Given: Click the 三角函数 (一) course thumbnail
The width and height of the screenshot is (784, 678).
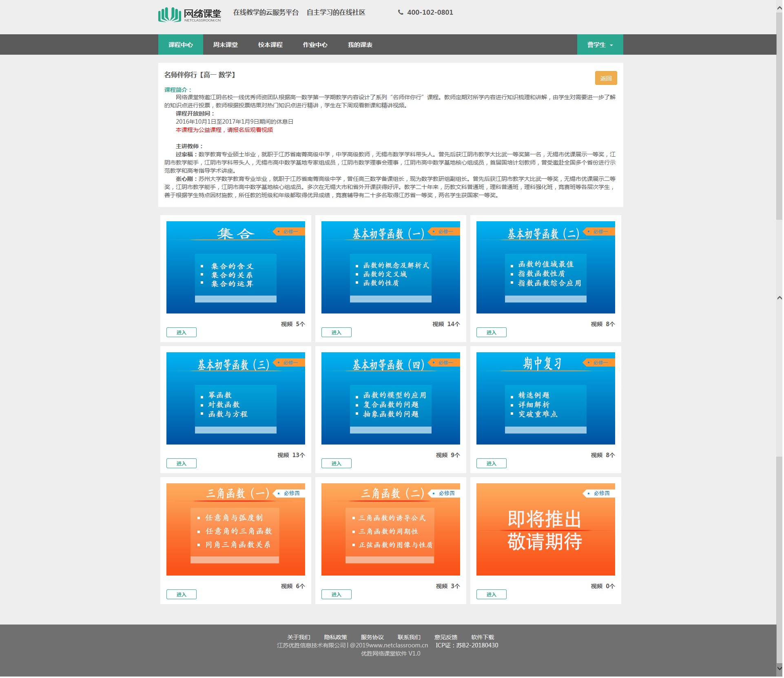Looking at the screenshot, I should coord(235,529).
